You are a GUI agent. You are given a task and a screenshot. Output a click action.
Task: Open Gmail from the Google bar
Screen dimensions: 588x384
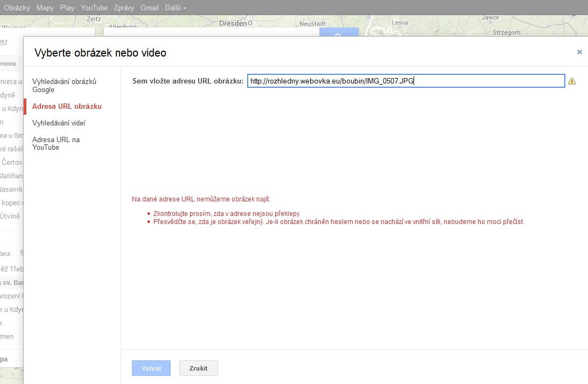coord(149,8)
